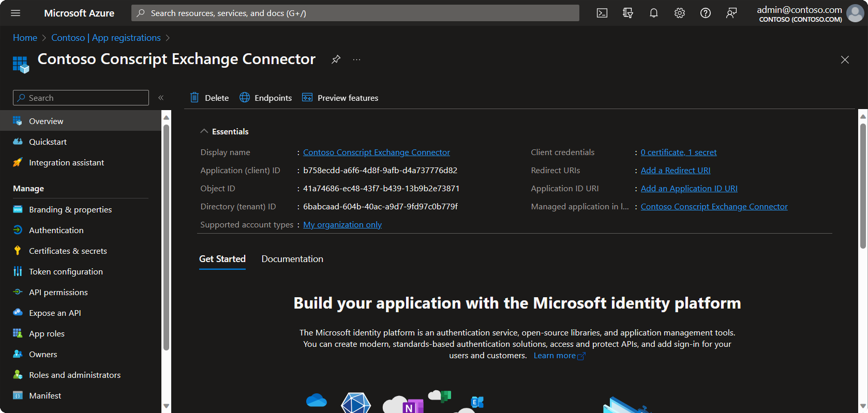
Task: Collapse the left navigation menu
Action: click(161, 98)
